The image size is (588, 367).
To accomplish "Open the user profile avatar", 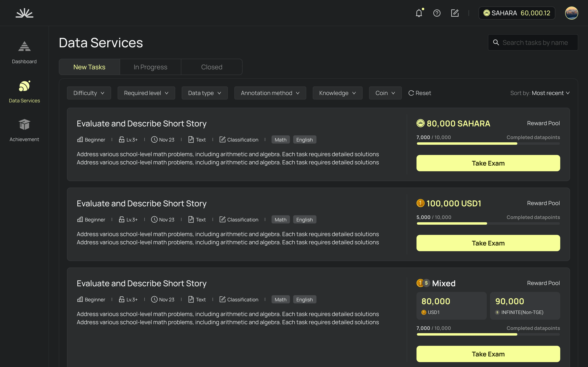I will [x=571, y=13].
